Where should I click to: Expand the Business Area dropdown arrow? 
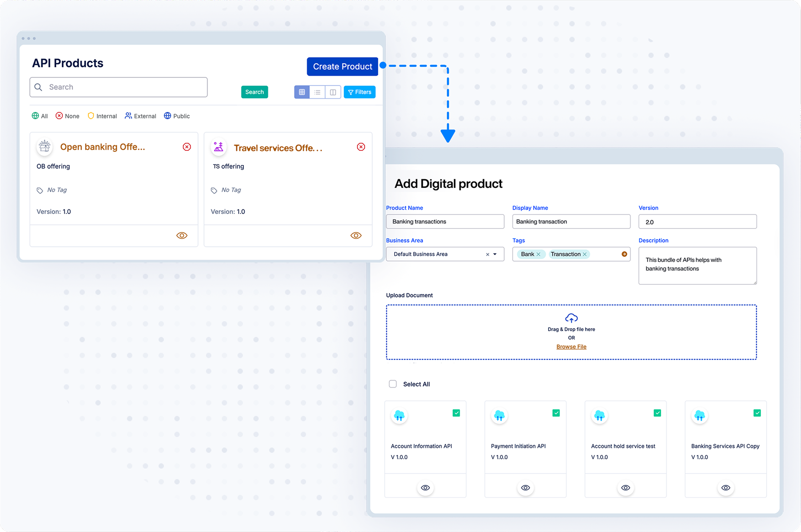[495, 254]
